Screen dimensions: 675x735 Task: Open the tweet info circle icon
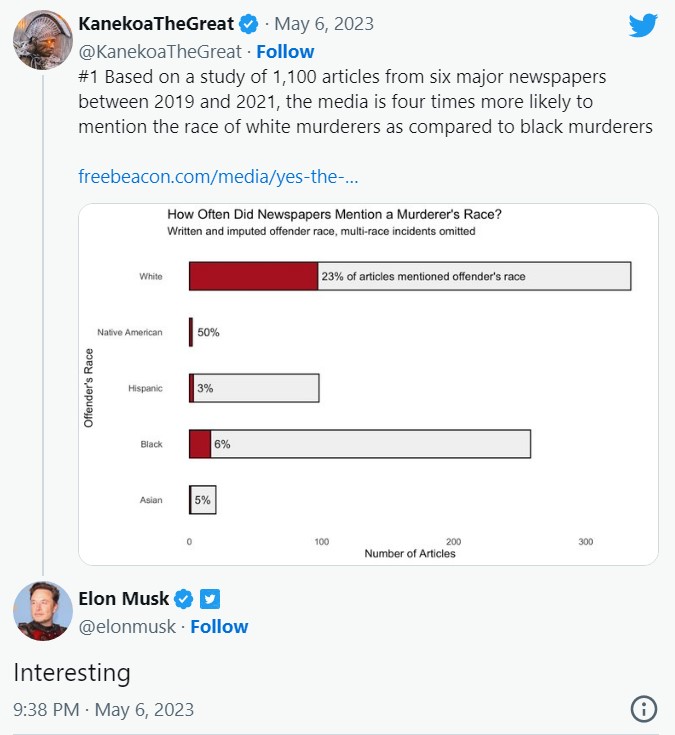tap(644, 709)
